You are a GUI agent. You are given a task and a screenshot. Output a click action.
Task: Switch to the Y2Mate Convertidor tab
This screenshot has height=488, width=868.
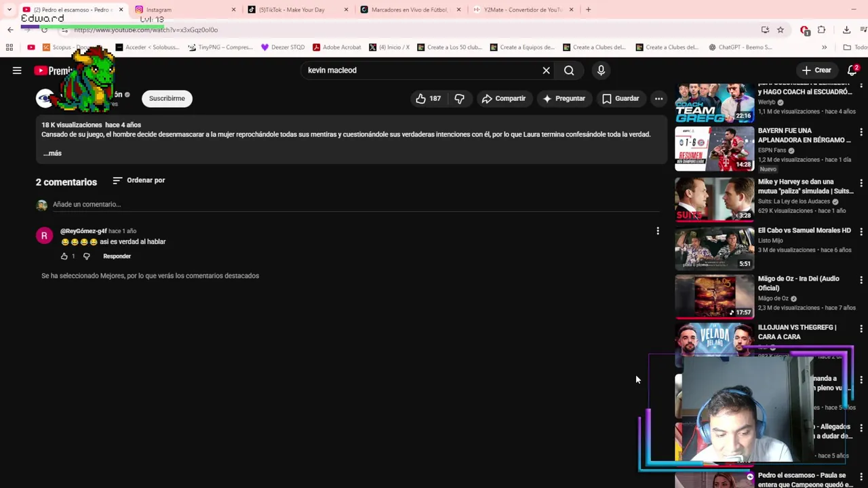pyautogui.click(x=524, y=9)
